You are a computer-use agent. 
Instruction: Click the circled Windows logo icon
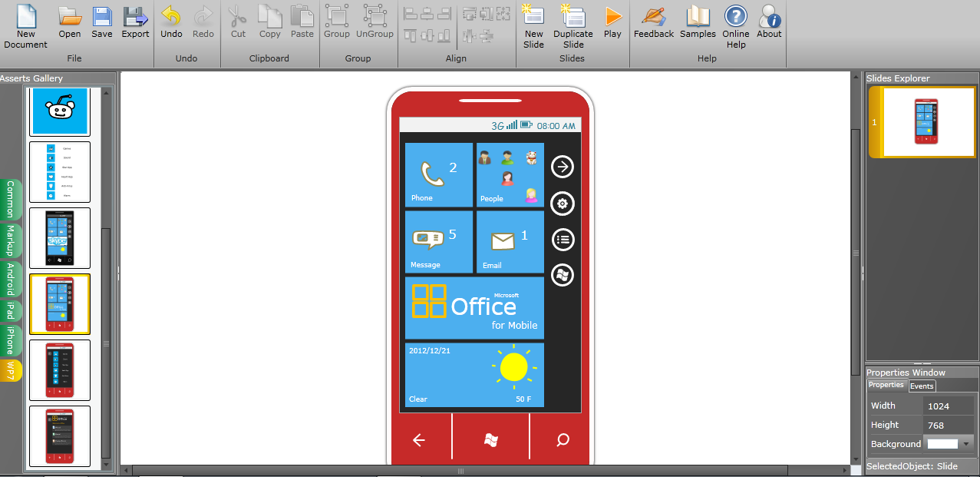(x=563, y=276)
